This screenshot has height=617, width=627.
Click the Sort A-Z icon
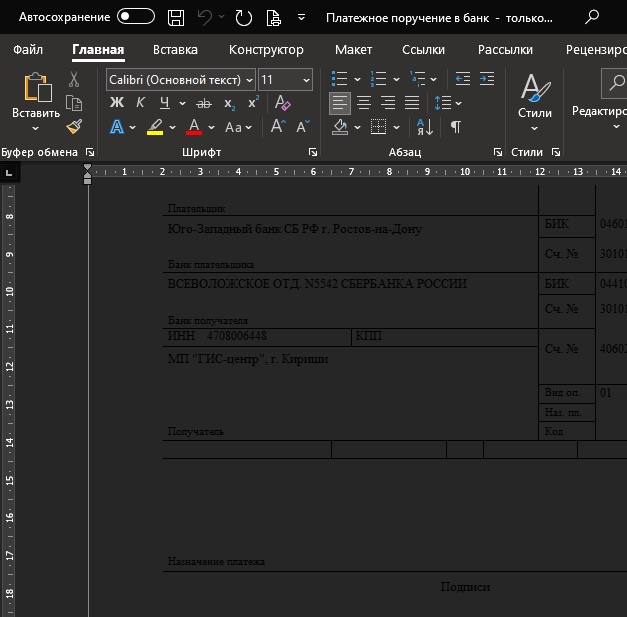[x=424, y=127]
